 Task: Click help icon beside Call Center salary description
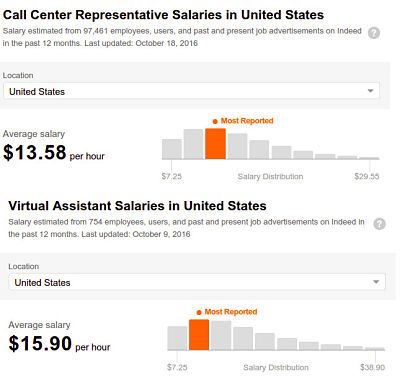click(x=374, y=33)
